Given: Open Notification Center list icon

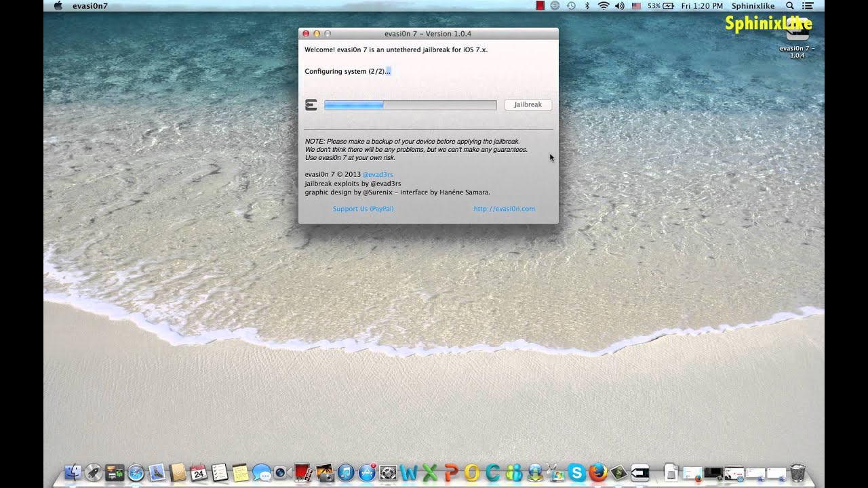Looking at the screenshot, I should click(x=808, y=5).
